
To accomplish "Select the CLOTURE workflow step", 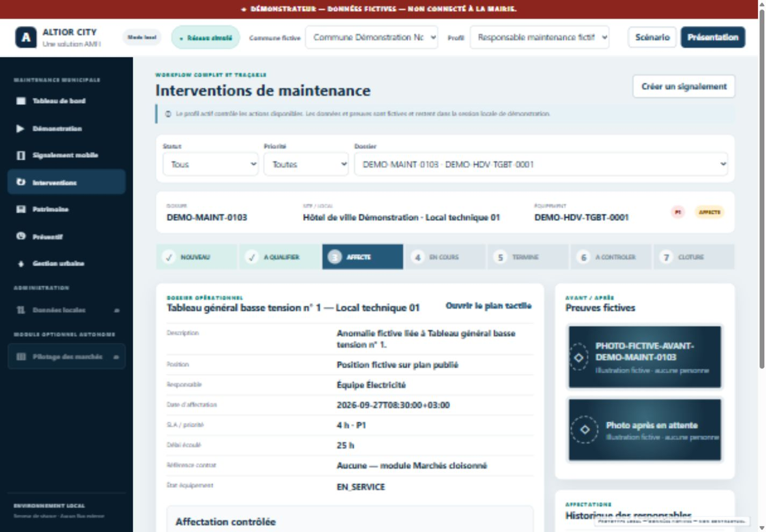I will tap(694, 257).
